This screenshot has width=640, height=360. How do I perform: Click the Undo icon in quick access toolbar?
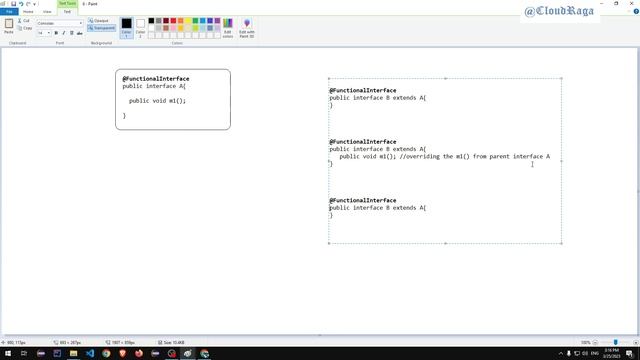pos(21,4)
